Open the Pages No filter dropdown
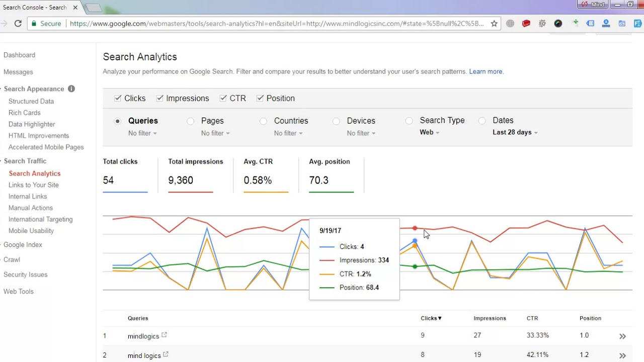 (x=215, y=133)
